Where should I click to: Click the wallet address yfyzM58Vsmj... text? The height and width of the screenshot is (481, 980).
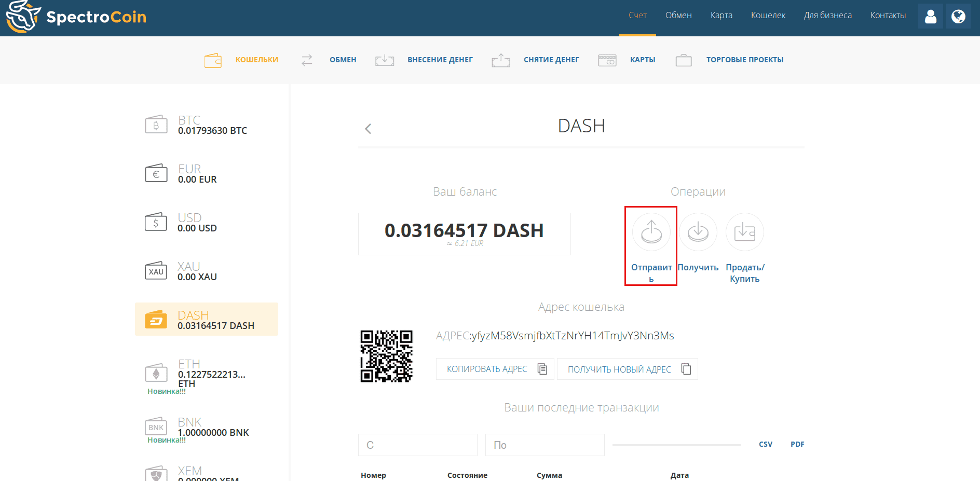572,336
